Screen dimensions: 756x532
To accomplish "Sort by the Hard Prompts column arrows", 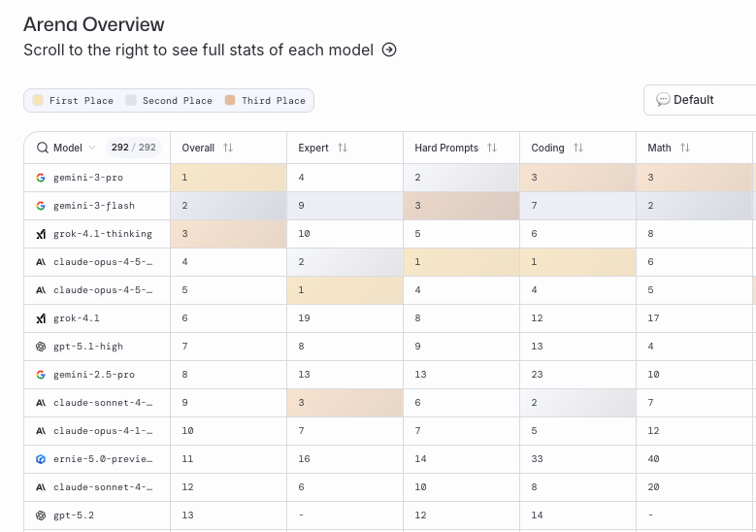I will coord(492,148).
